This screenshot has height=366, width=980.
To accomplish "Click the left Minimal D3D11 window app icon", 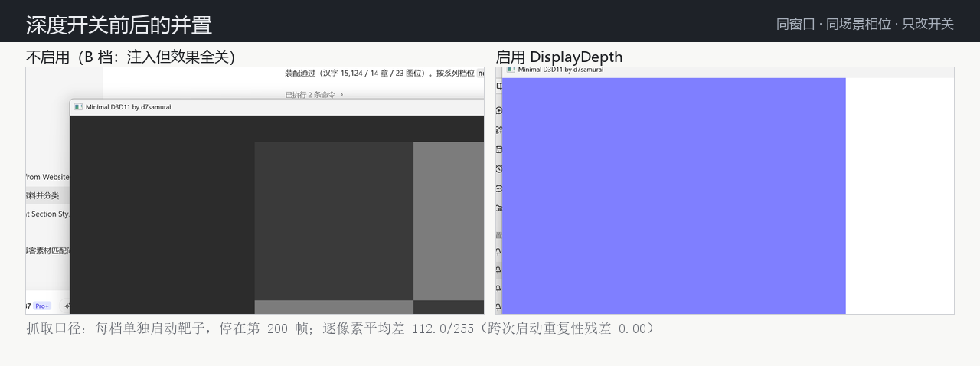I will pos(78,107).
